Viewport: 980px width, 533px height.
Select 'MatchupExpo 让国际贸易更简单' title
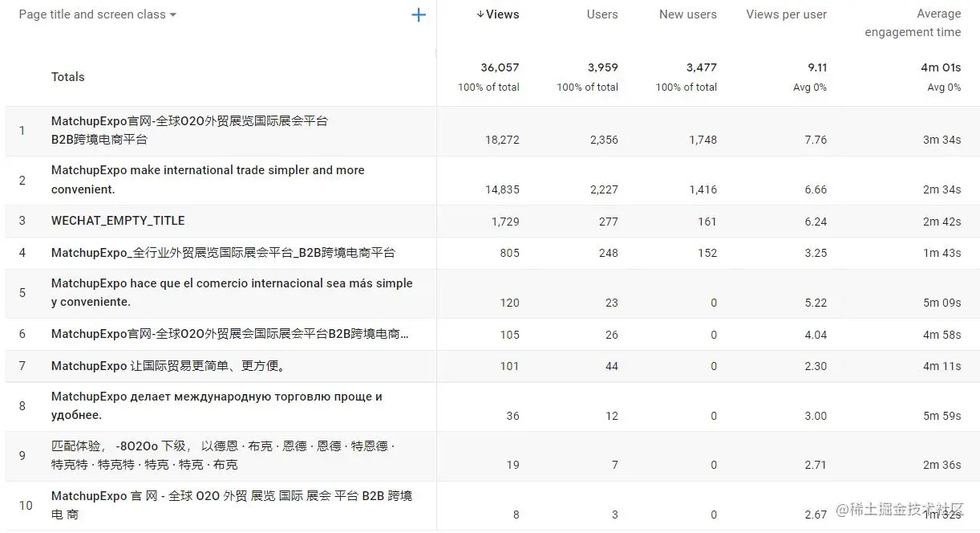[169, 366]
